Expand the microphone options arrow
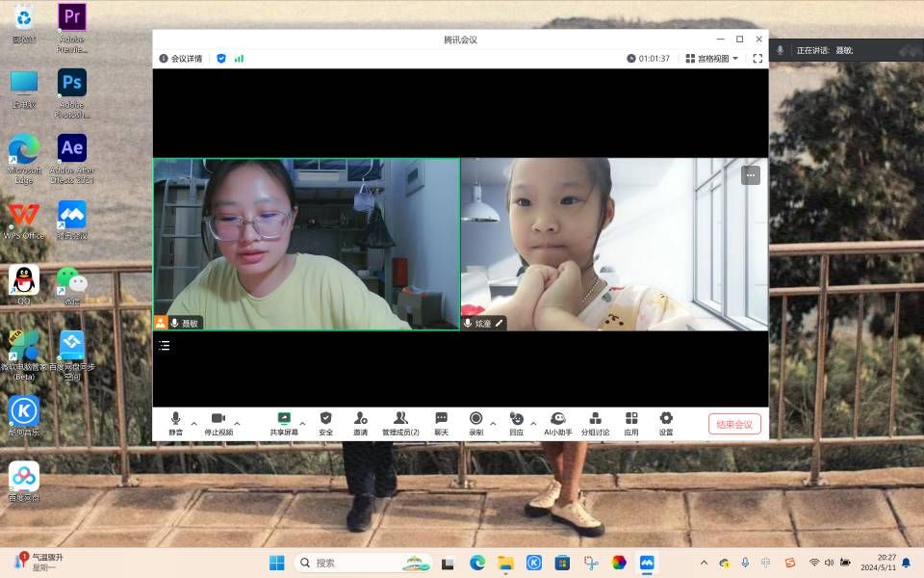Viewport: 924px width, 578px height. (x=193, y=423)
